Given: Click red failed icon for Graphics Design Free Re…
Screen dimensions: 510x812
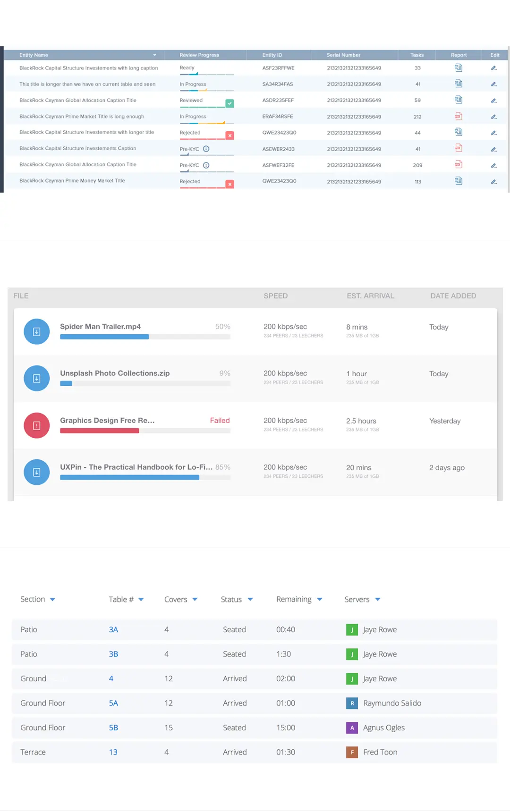Looking at the screenshot, I should click(37, 425).
